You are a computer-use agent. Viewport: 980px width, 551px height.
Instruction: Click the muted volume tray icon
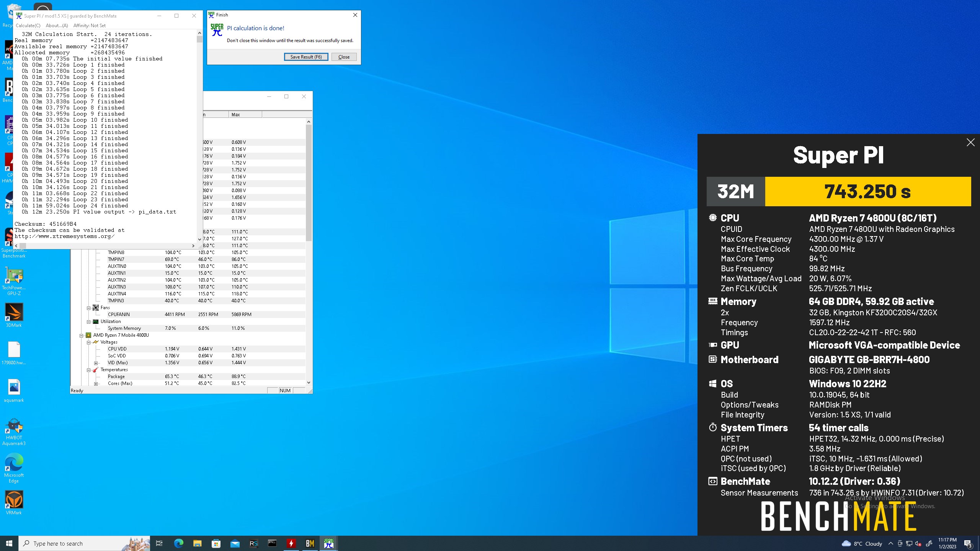918,544
